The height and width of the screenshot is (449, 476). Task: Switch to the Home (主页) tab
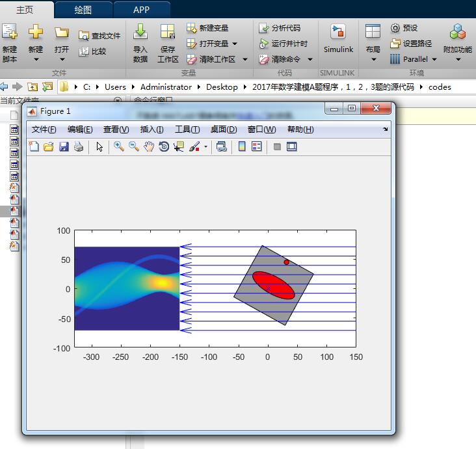tap(25, 10)
